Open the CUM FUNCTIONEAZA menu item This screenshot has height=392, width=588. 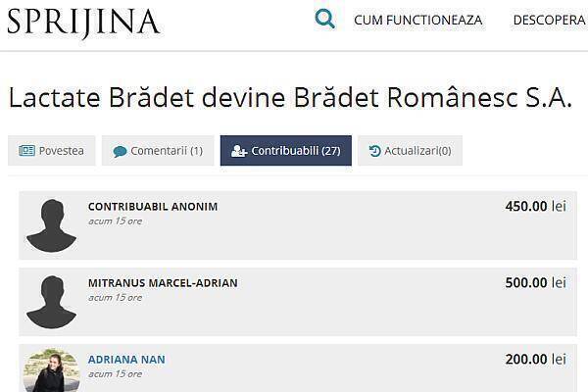(418, 20)
